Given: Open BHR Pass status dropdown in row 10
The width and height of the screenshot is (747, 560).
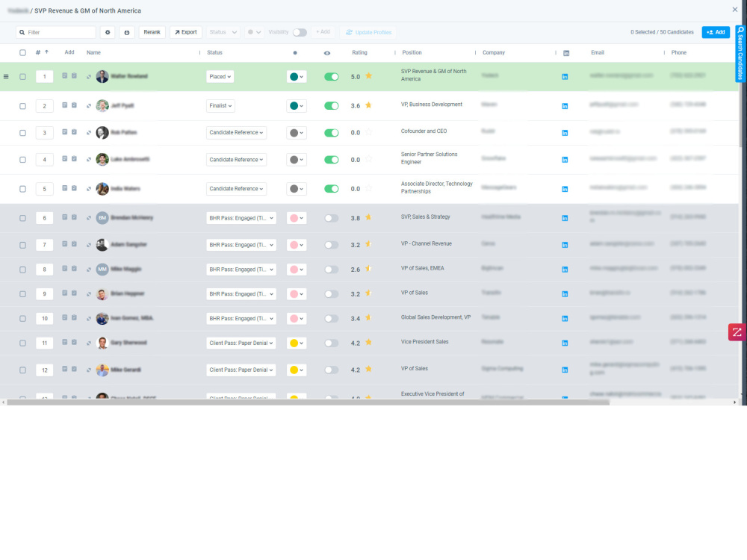Looking at the screenshot, I should (241, 319).
